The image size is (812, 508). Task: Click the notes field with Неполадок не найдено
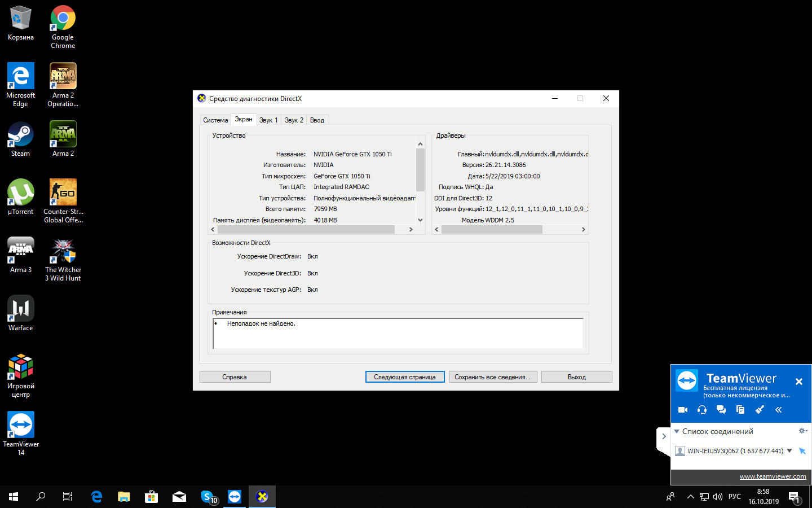coord(398,334)
